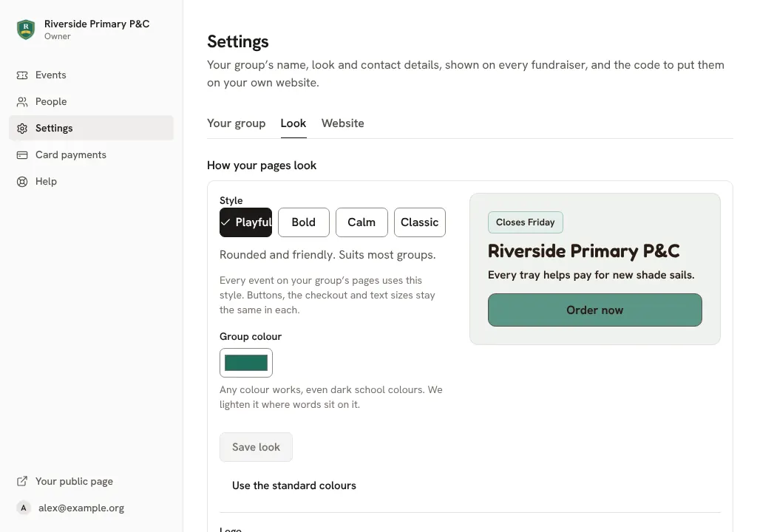Image resolution: width=757 pixels, height=532 pixels.
Task: Click the Help lifebuoy icon
Action: (22, 182)
